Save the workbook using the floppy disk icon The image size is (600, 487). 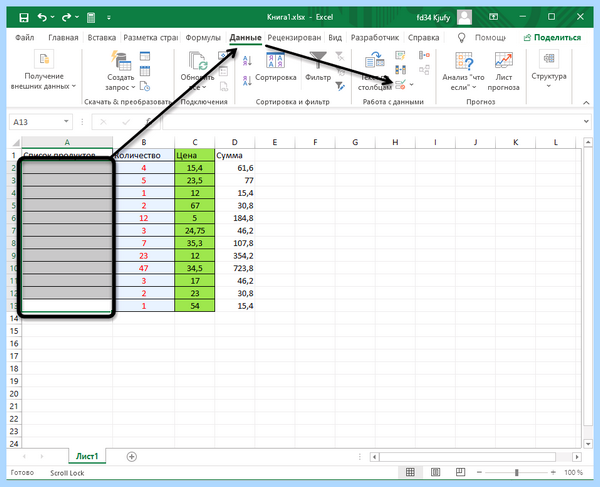(24, 18)
